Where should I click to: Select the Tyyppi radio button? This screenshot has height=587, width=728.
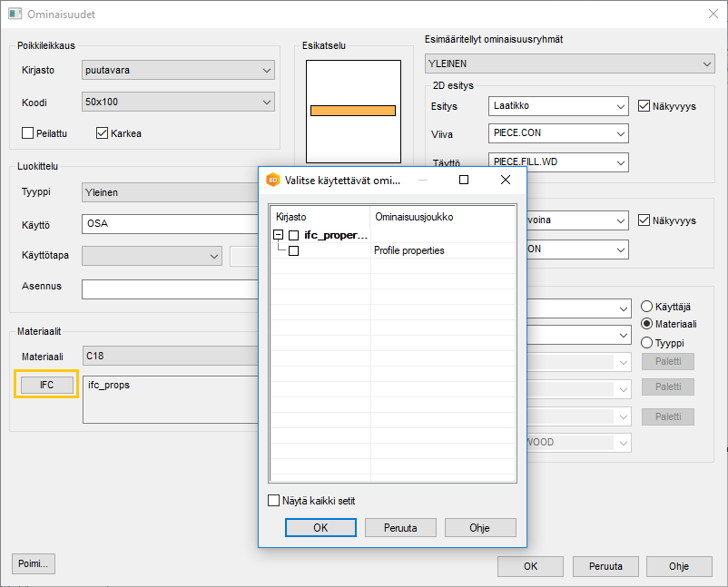[647, 343]
